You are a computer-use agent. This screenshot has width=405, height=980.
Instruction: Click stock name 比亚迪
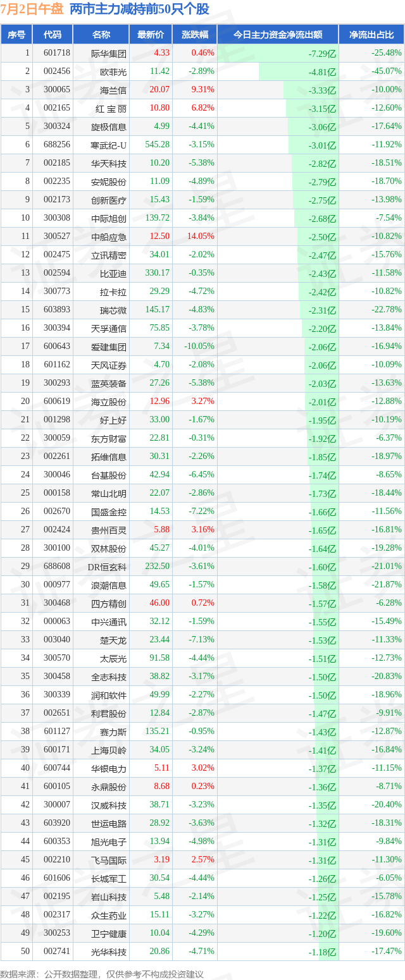113,274
